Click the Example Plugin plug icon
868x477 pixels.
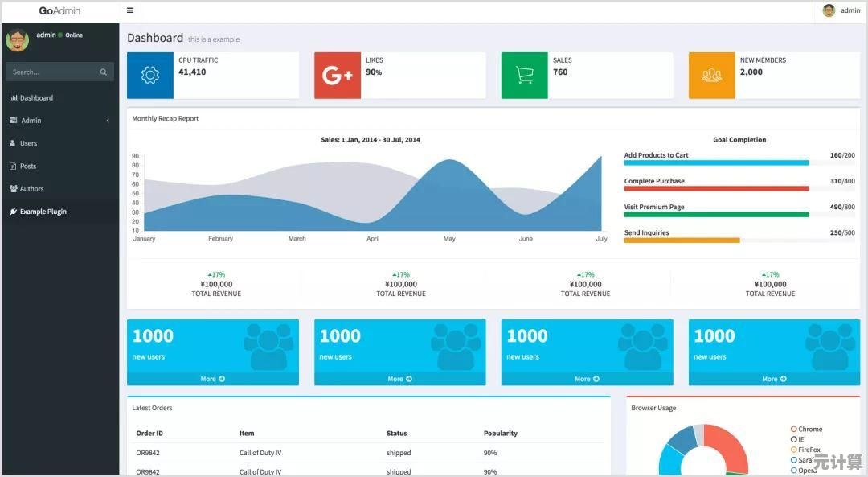tap(14, 212)
